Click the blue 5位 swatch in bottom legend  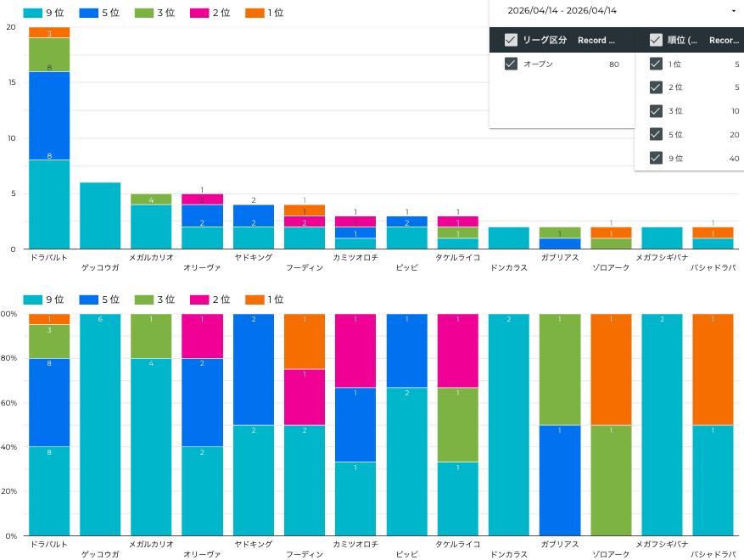point(87,300)
